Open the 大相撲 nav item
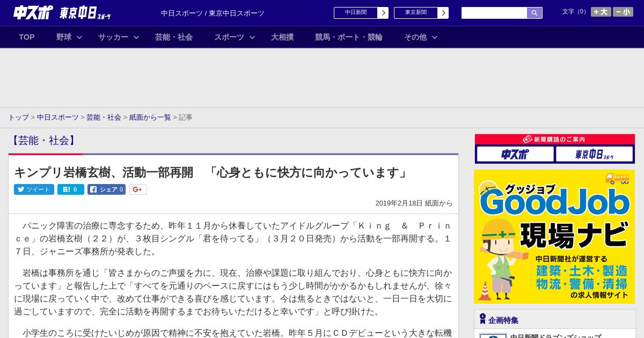Screen dimensions: 644x338 (x=282, y=37)
